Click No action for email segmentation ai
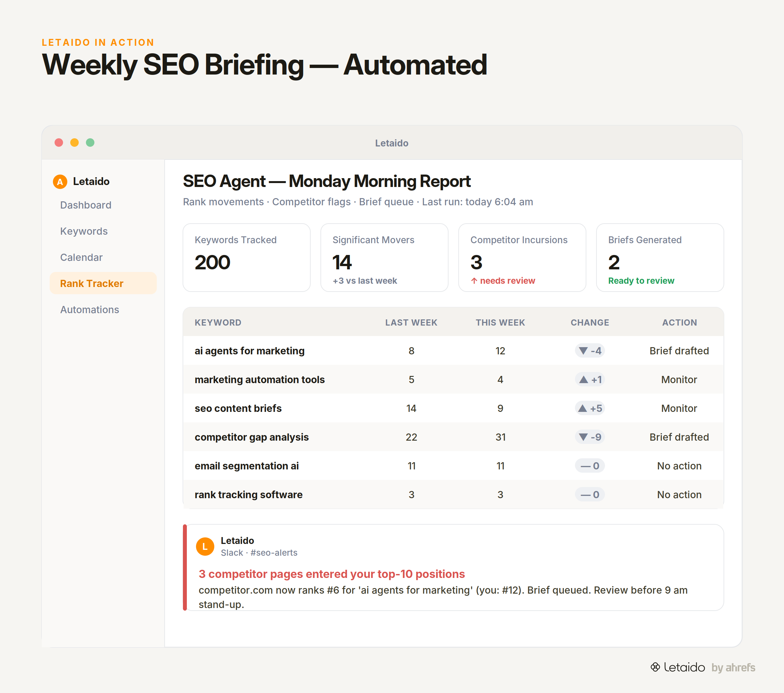The image size is (784, 693). click(x=679, y=466)
